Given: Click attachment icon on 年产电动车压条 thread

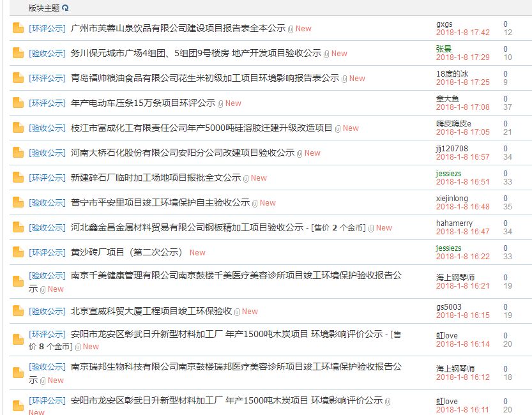Looking at the screenshot, I should (220, 103).
